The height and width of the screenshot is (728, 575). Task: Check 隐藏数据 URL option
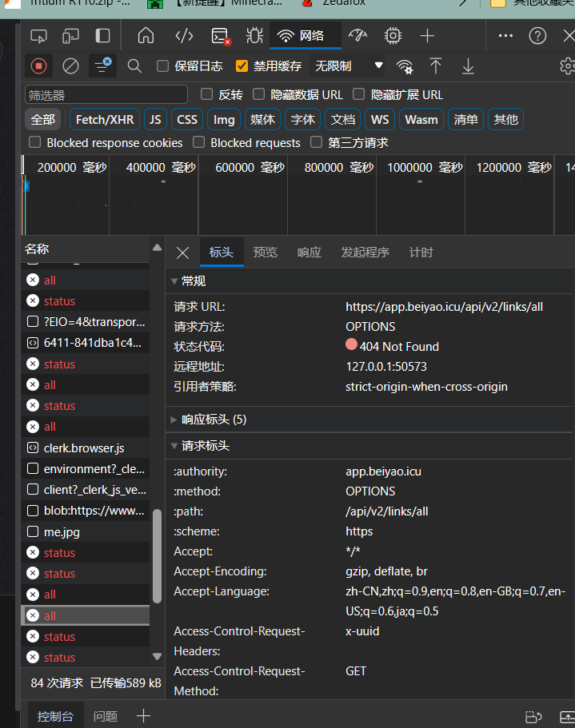[258, 94]
